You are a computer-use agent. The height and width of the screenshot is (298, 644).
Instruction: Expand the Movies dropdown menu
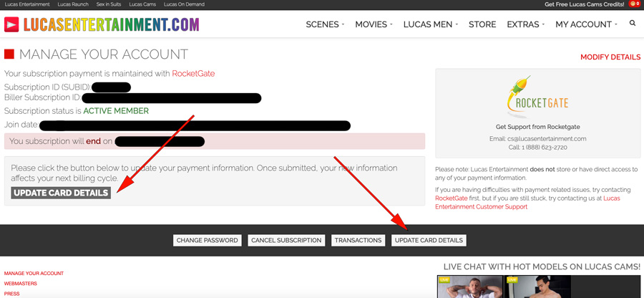coord(374,24)
